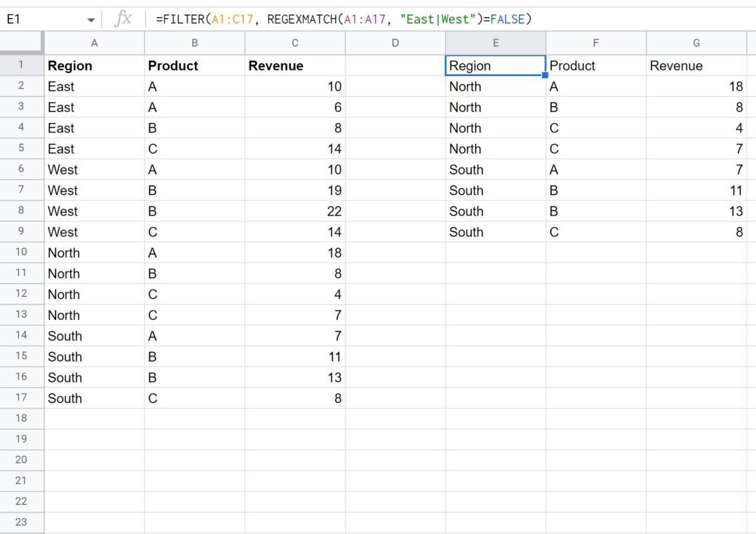Screen dimensions: 756x534
Task: Click cell B17 with product C
Action: tap(195, 398)
